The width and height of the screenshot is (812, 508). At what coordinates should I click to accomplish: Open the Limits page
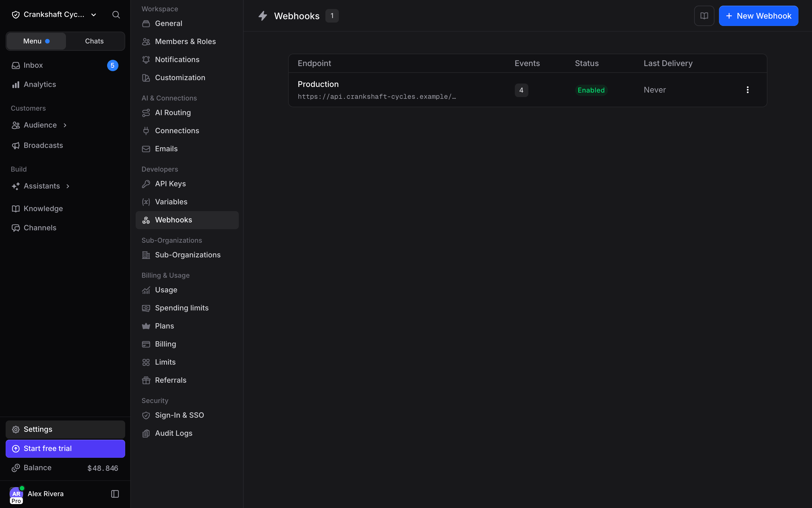187,362
